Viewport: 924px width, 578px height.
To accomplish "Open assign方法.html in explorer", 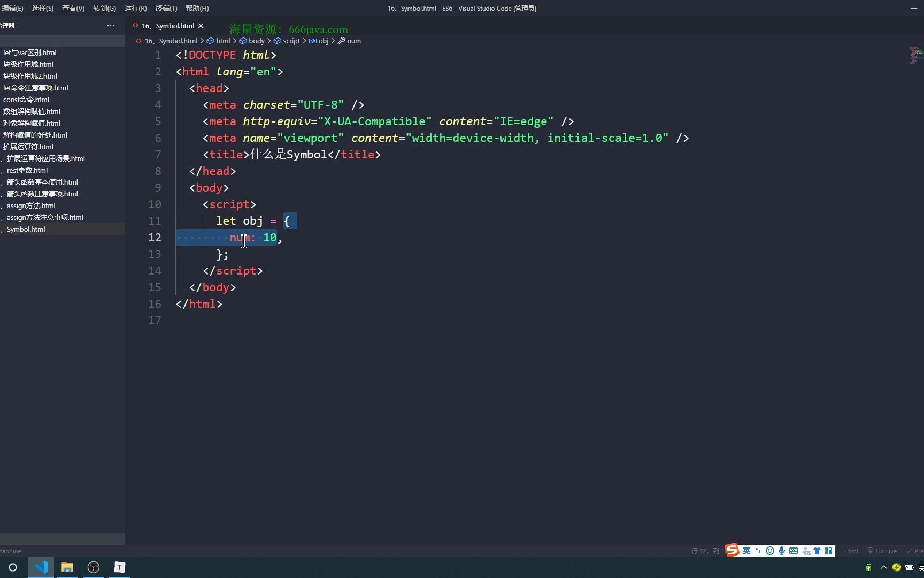I will pyautogui.click(x=62, y=206).
